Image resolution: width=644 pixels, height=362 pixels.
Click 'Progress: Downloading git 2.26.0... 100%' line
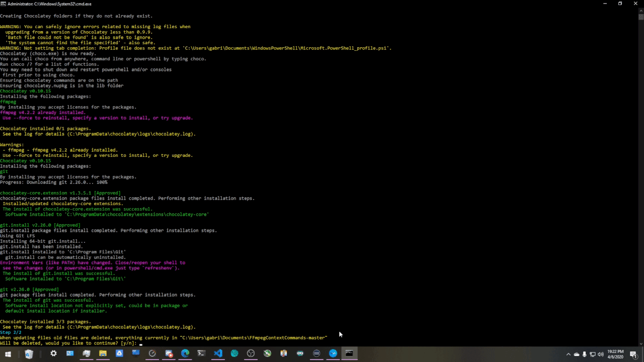(53, 183)
